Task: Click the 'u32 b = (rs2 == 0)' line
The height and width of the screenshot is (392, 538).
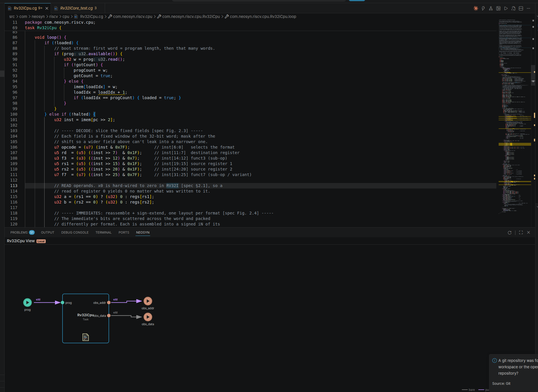Action: coord(104,202)
